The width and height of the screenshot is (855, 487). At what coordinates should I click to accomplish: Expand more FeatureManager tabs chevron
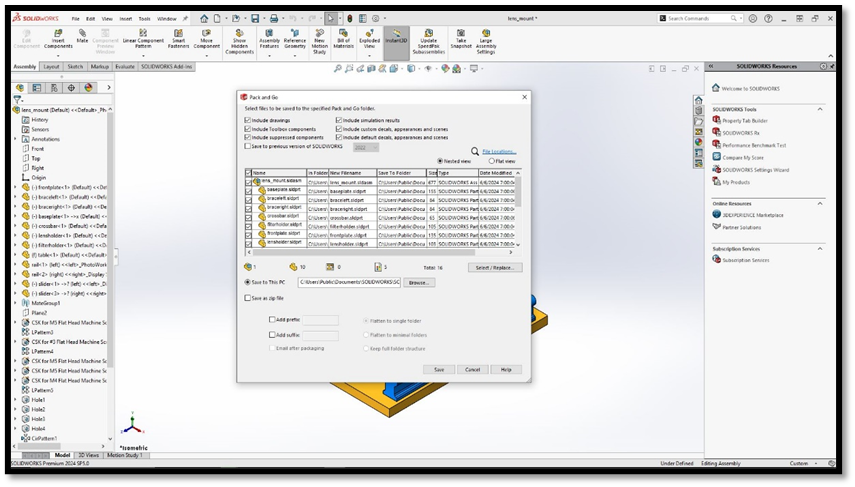tap(109, 88)
